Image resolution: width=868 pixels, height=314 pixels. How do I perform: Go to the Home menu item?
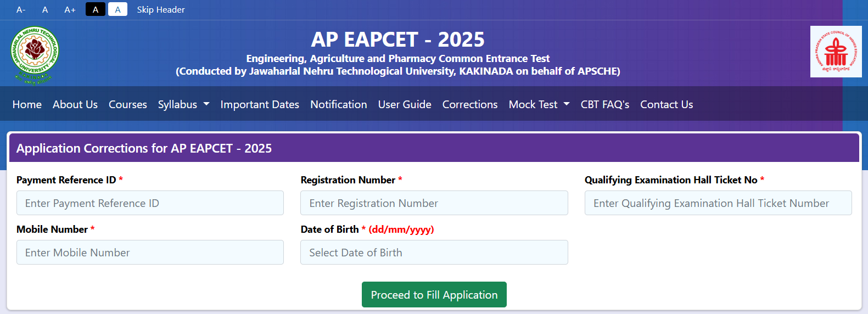(x=27, y=104)
